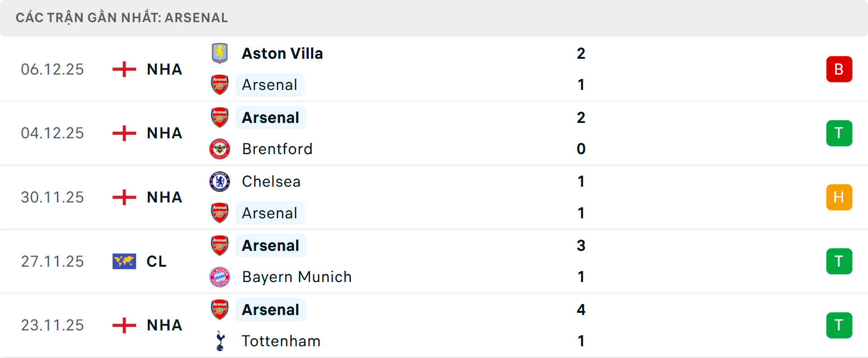Viewport: 868px width, 358px height.
Task: Click the Bayern Munich crest
Action: tap(220, 277)
